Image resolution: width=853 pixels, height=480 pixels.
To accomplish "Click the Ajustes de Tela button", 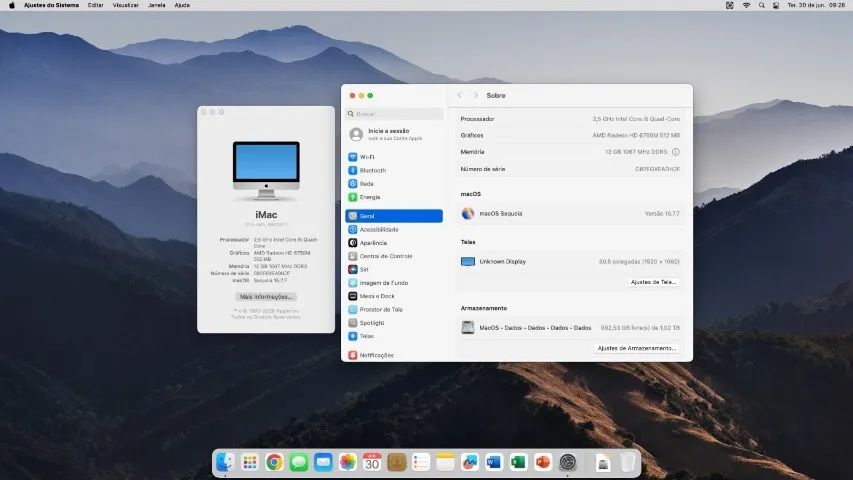I will tap(653, 282).
